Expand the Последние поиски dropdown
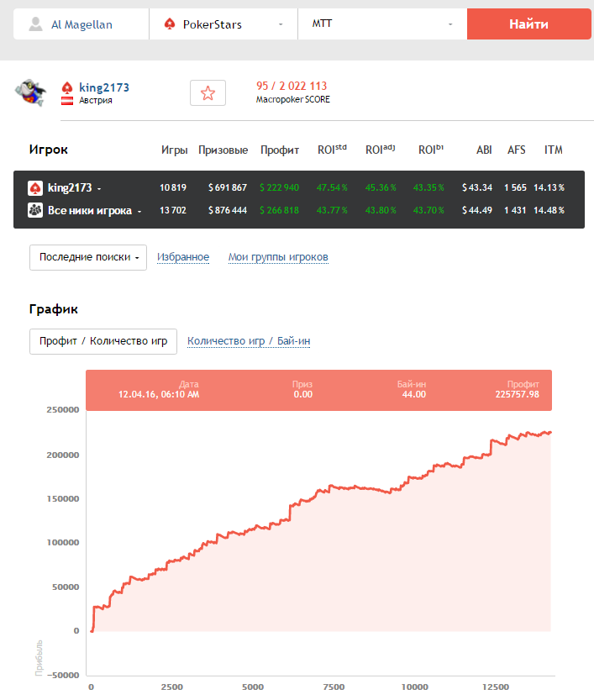Viewport: 594px width, 700px height. click(x=88, y=257)
